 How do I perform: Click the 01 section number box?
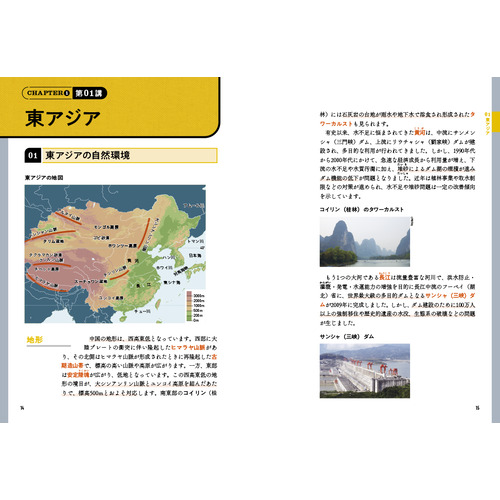tap(33, 155)
